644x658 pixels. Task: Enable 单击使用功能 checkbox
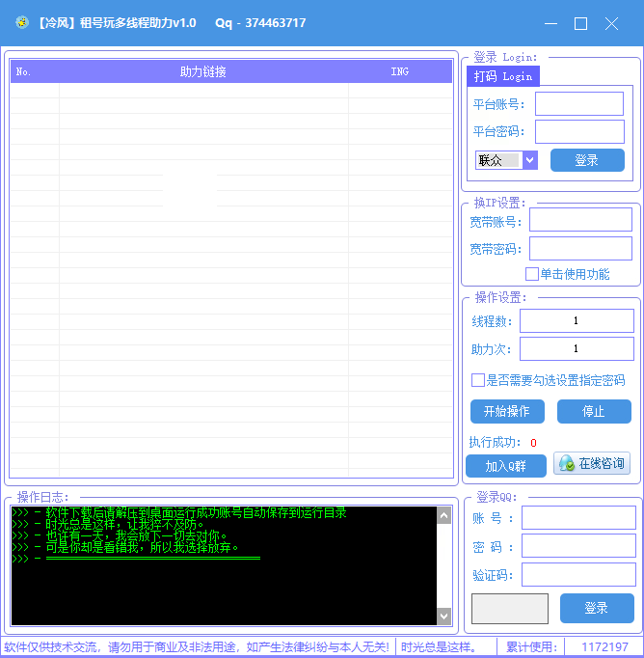coord(531,274)
